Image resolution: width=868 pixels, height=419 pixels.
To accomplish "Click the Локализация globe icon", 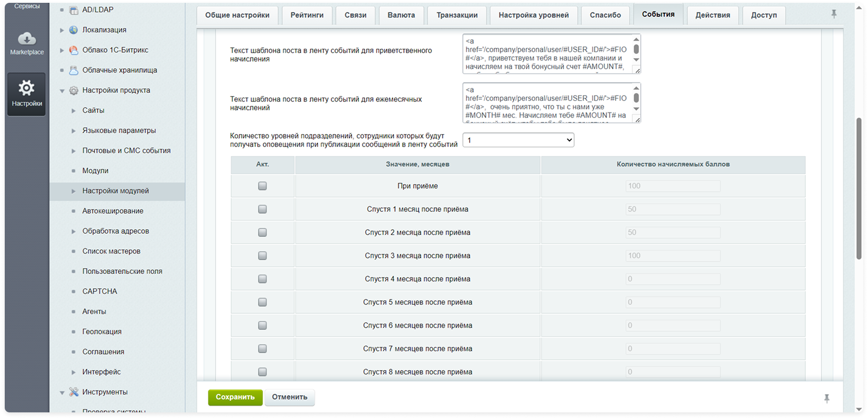I will pyautogui.click(x=74, y=30).
